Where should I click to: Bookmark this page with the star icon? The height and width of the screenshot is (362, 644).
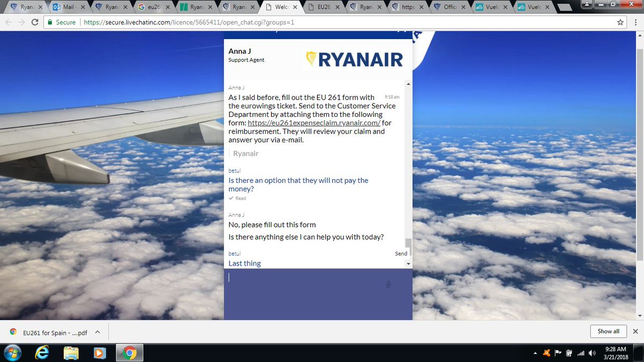tap(620, 23)
